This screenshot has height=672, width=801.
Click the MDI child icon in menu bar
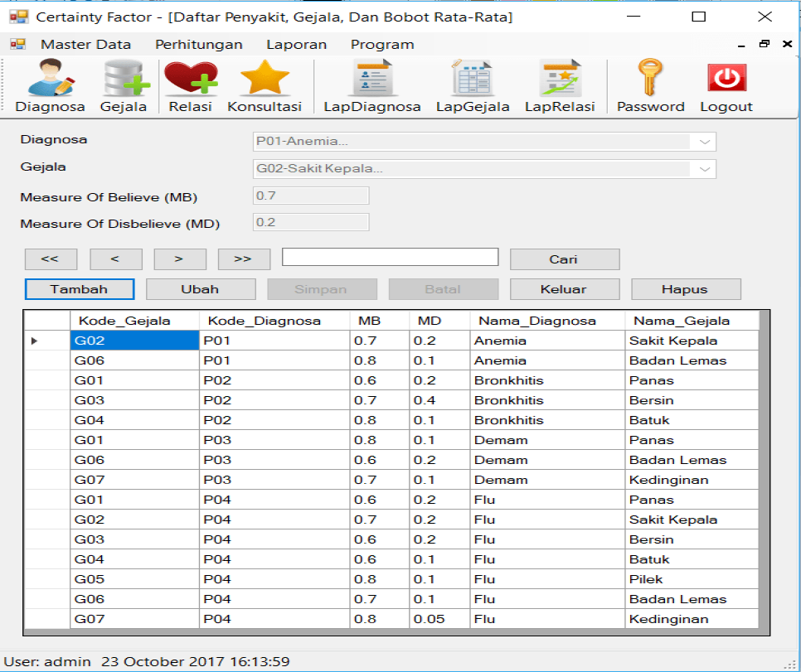tap(18, 44)
